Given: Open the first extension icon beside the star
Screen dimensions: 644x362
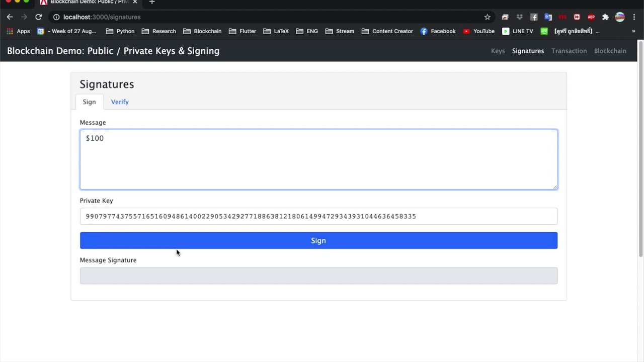Looking at the screenshot, I should 505,17.
